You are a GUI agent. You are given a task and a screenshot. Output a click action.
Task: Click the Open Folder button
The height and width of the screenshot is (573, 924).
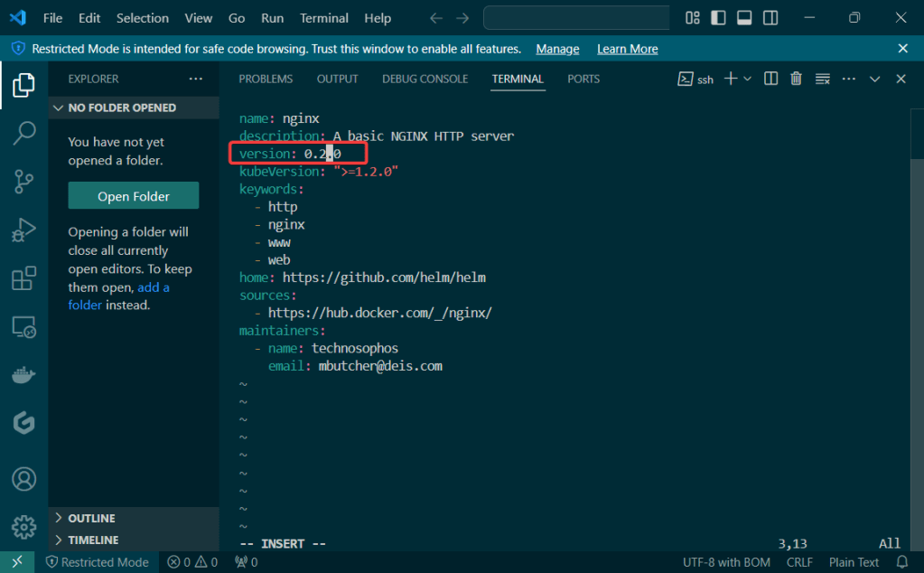pyautogui.click(x=134, y=196)
